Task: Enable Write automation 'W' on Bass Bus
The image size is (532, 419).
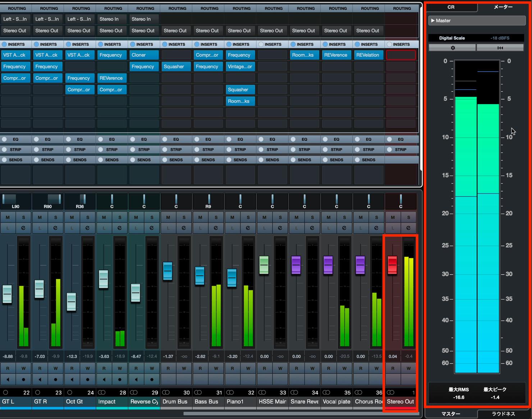Action: (216, 368)
